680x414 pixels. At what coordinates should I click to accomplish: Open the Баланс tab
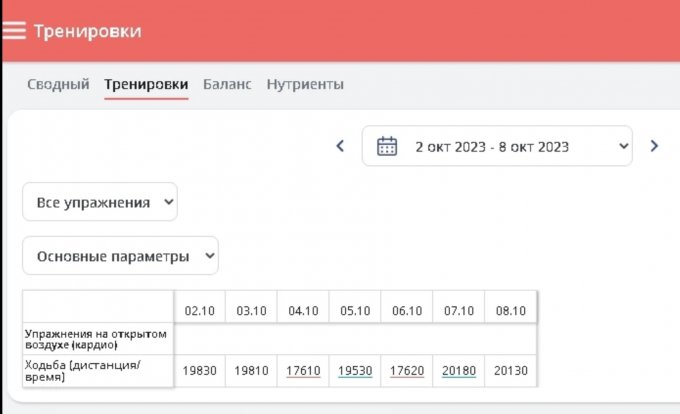tap(227, 85)
